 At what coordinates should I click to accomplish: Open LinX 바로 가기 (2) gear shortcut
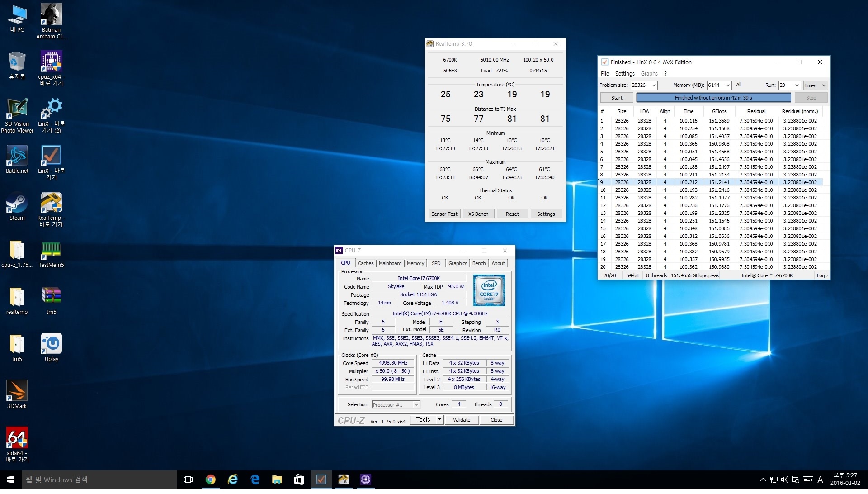click(51, 115)
